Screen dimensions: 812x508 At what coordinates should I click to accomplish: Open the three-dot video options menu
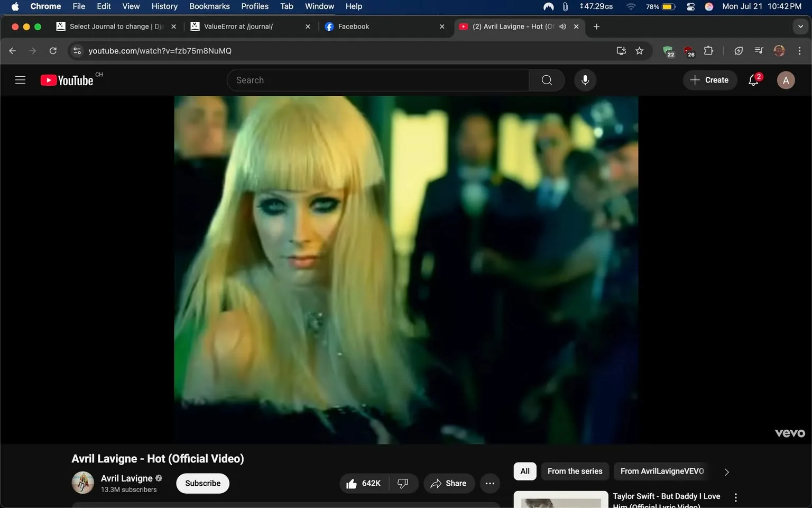coord(490,483)
